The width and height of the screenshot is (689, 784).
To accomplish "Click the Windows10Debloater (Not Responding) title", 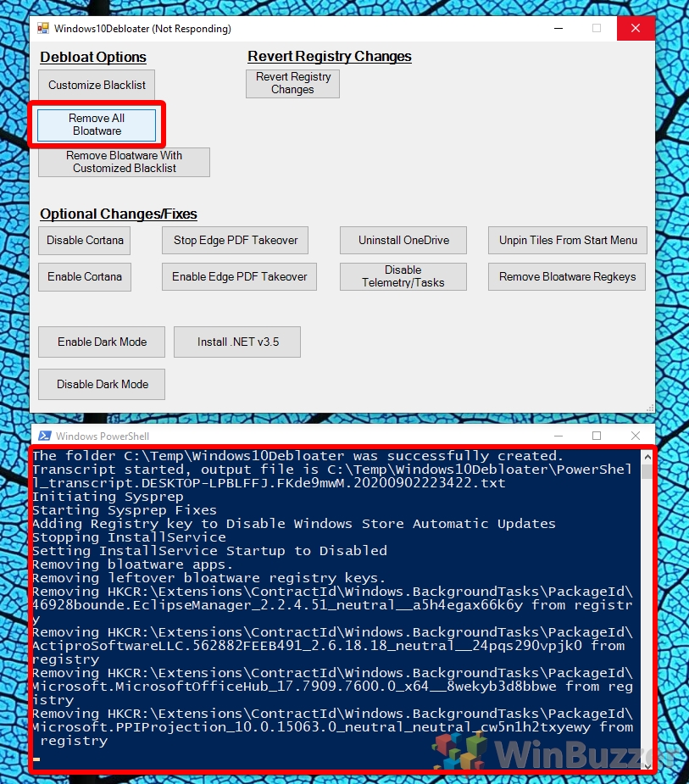I will point(142,29).
